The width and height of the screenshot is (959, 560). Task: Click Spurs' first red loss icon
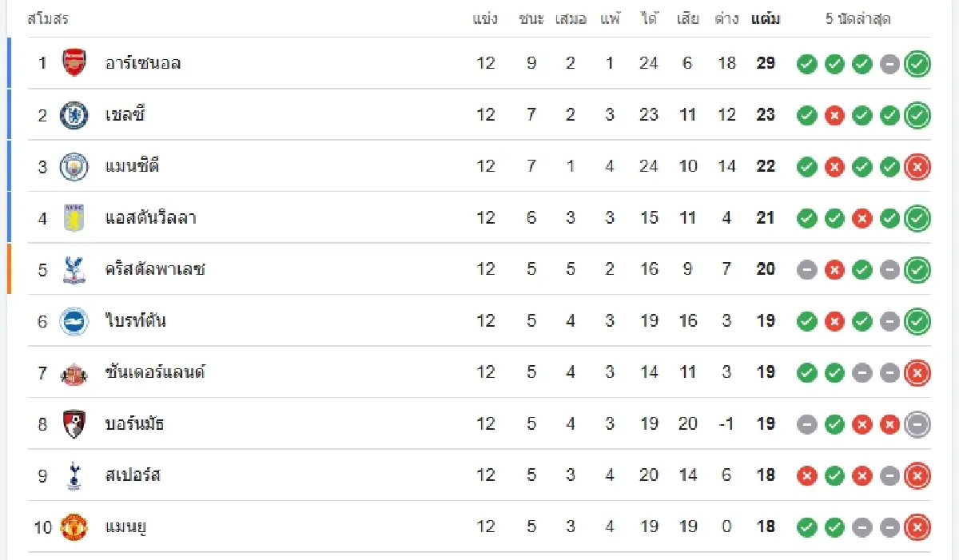[807, 476]
